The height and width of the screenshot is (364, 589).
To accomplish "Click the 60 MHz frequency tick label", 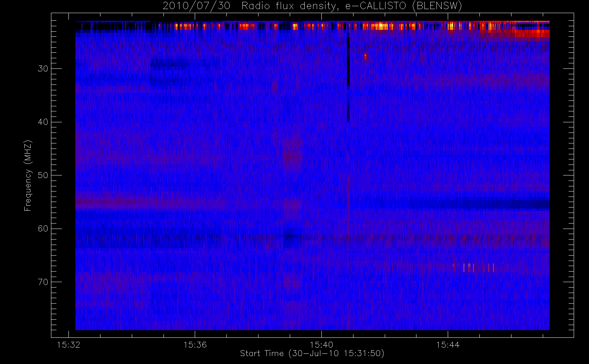I will [43, 229].
